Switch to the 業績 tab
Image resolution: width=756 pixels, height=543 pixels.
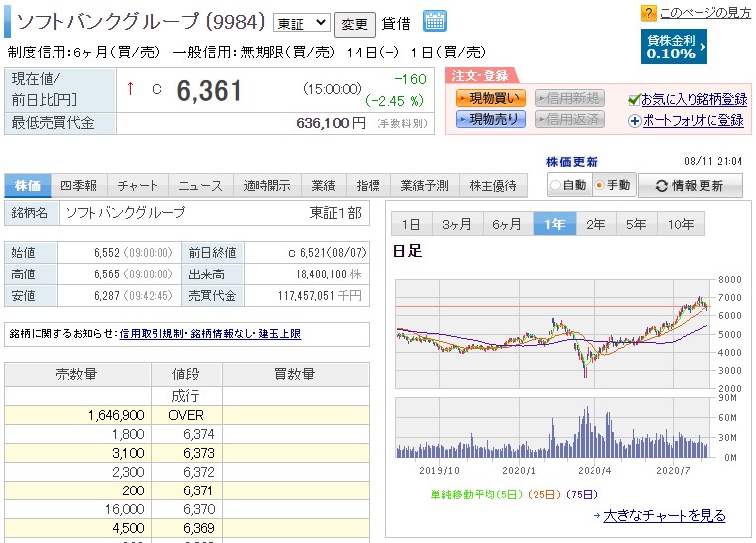pos(323,185)
